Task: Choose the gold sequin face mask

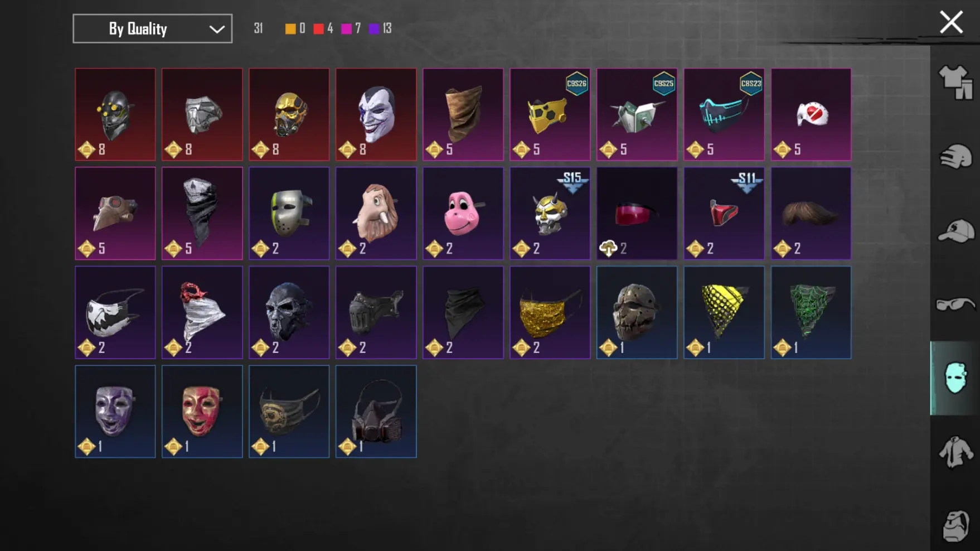Action: [x=550, y=312]
